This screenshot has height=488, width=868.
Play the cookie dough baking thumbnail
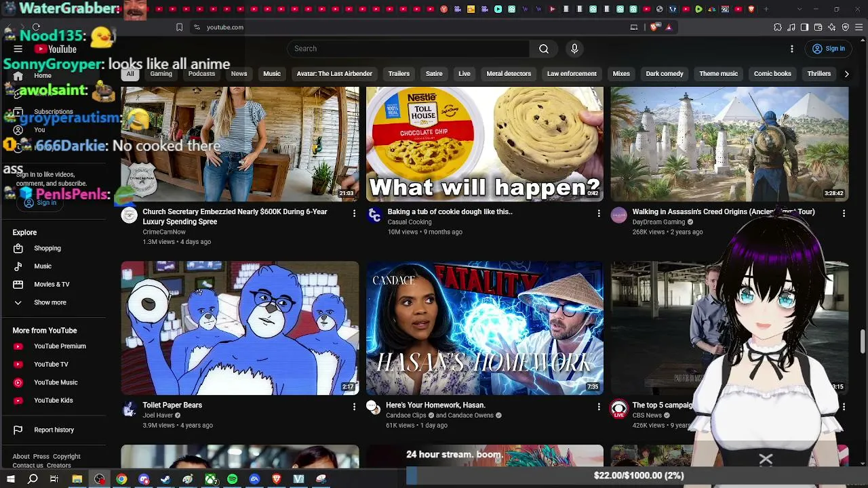click(485, 144)
